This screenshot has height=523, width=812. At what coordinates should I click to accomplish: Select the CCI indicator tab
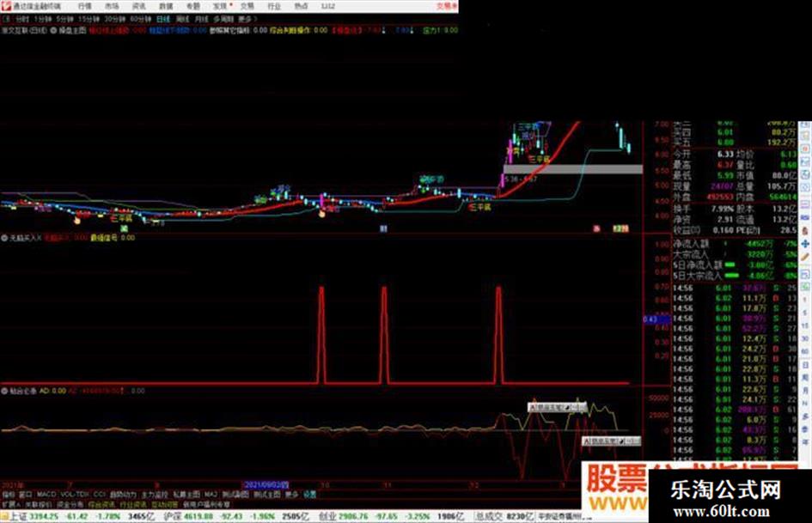(100, 495)
